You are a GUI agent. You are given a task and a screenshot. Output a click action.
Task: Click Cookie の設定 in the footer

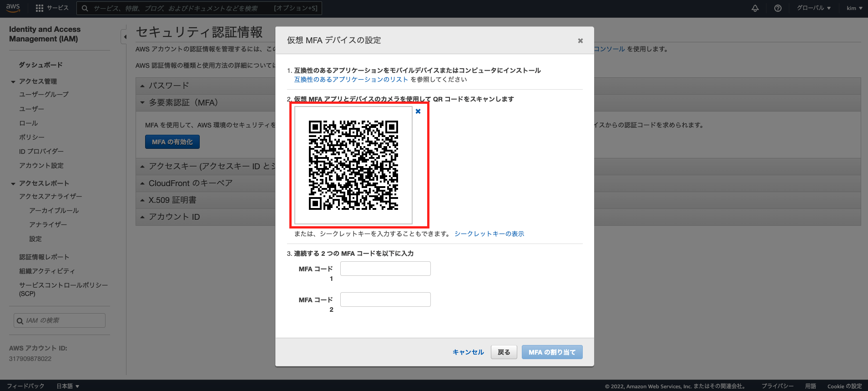click(x=844, y=386)
